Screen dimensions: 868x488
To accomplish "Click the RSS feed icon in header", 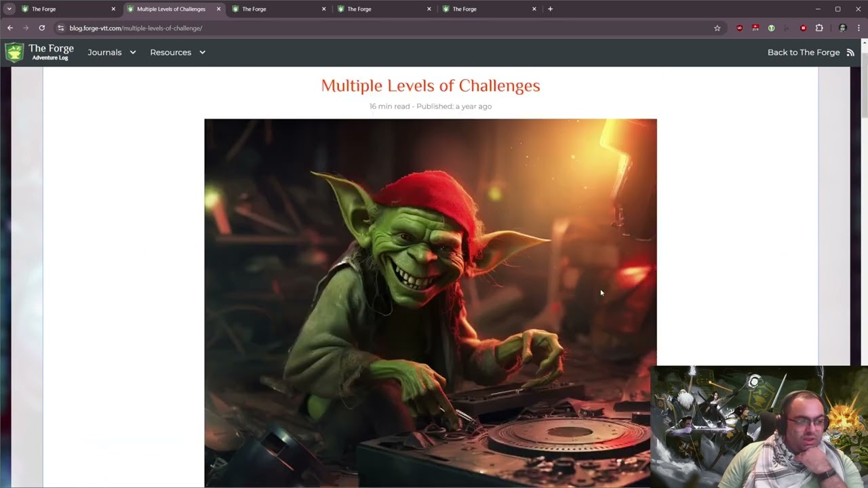I will 850,52.
